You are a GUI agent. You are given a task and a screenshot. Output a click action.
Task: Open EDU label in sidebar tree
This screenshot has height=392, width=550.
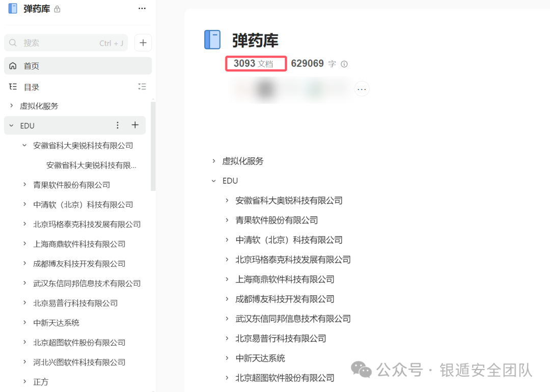click(x=28, y=126)
